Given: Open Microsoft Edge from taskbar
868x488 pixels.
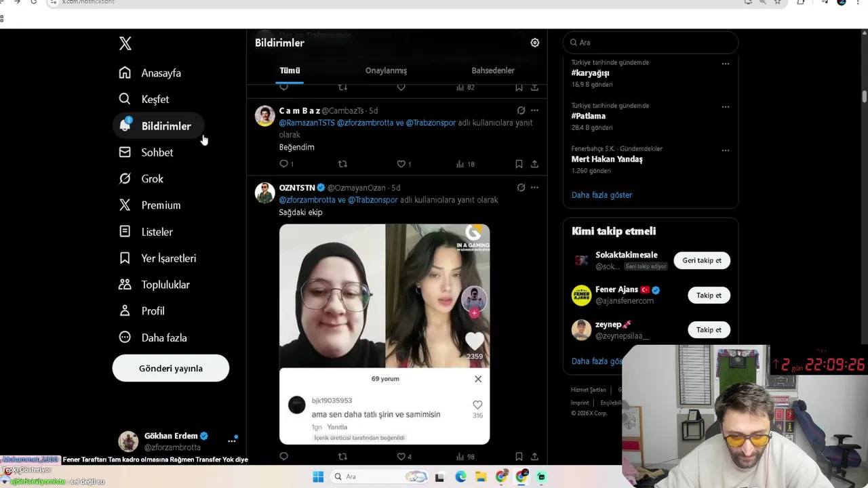Looking at the screenshot, I should [461, 477].
